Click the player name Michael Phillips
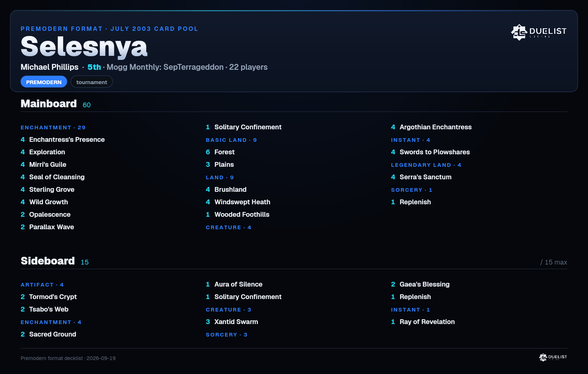The image size is (588, 374). pos(49,67)
